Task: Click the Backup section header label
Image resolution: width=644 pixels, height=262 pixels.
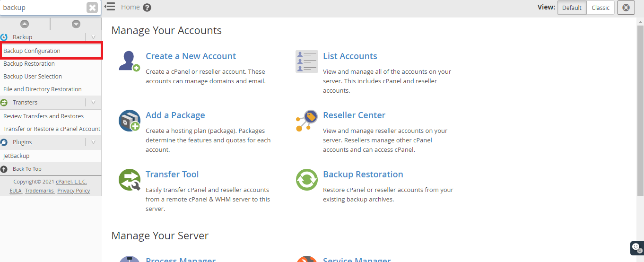Action: 22,37
